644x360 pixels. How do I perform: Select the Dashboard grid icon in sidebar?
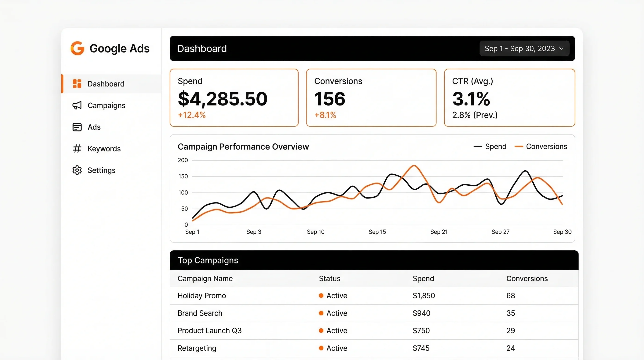[x=77, y=84]
